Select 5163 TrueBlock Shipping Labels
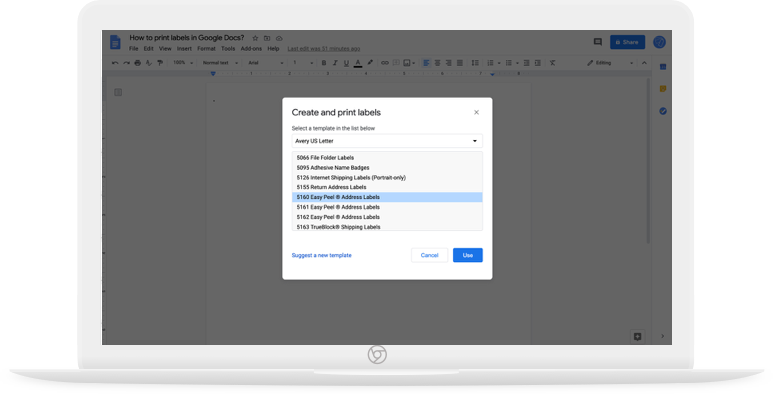This screenshot has height=394, width=773. tap(387, 227)
